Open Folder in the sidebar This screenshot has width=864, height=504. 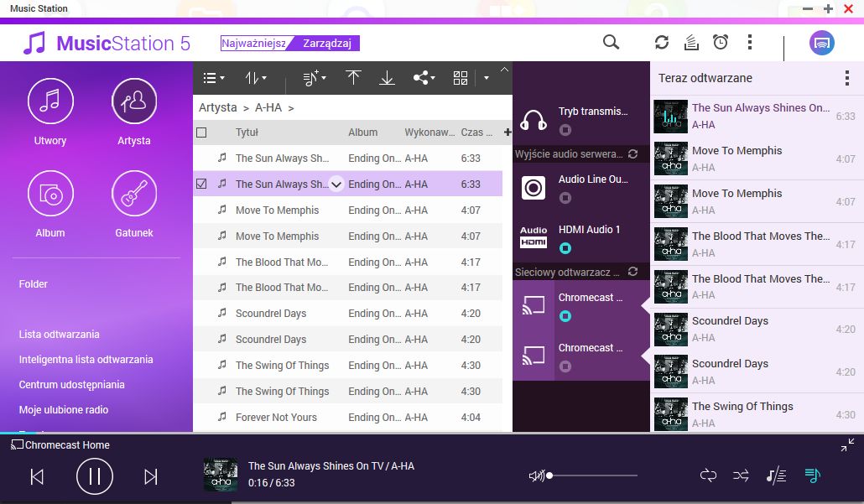(x=33, y=284)
